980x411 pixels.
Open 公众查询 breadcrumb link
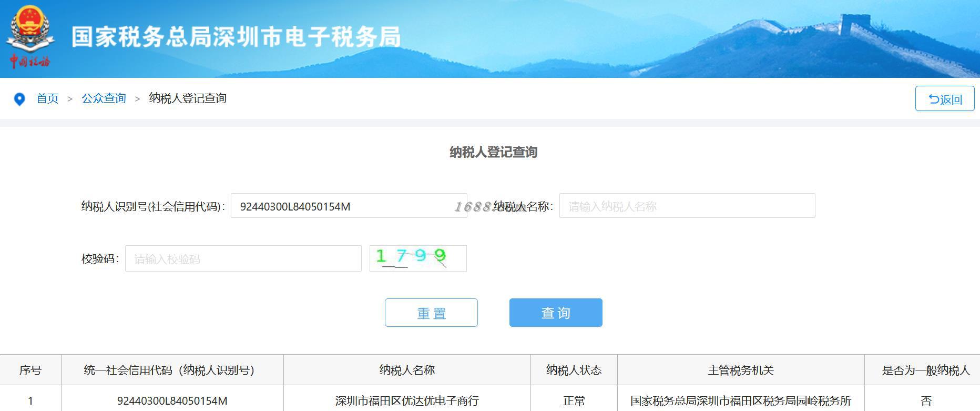coord(104,98)
